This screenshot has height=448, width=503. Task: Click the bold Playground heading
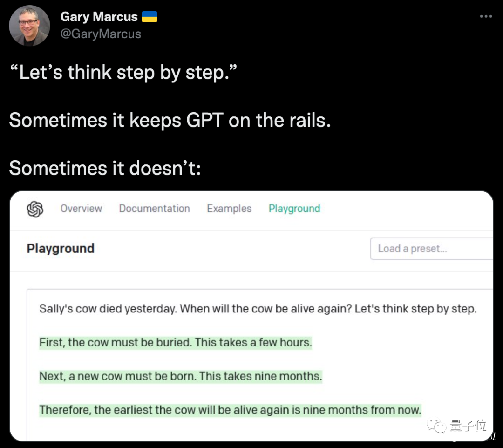coord(61,249)
